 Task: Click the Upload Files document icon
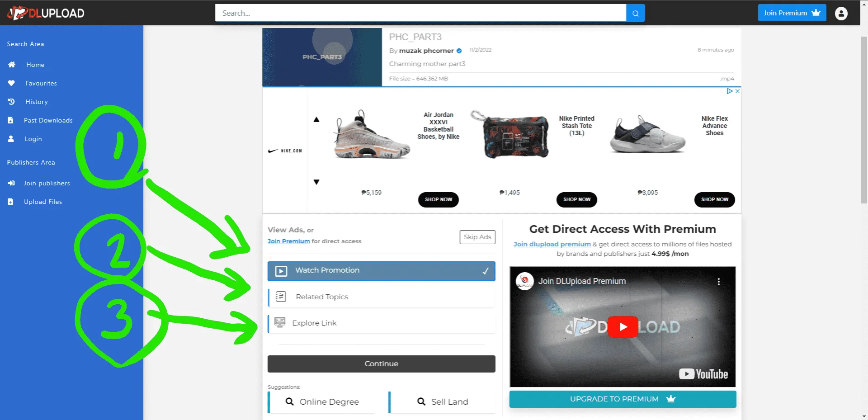[x=10, y=202]
